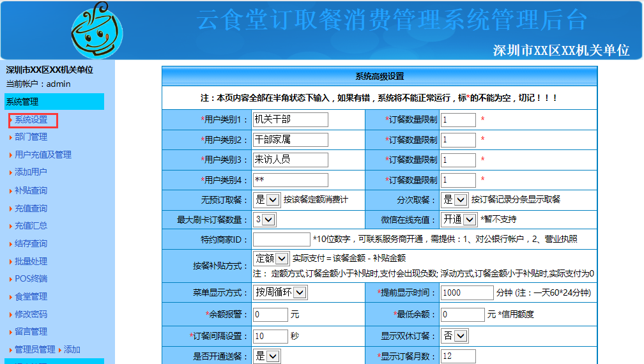The image size is (644, 364).
Task: Click the 特约商家ID input field
Action: (281, 239)
